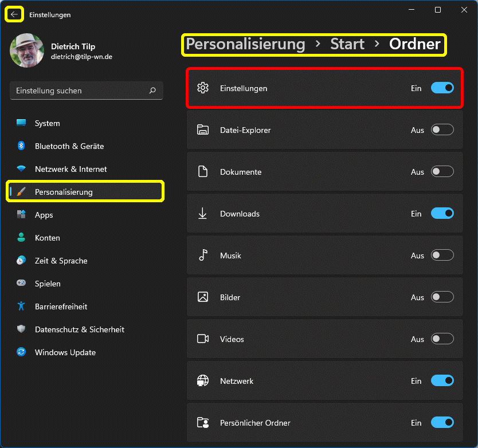Click the Start breadcrumb link
Image resolution: width=478 pixels, height=448 pixels.
point(347,44)
